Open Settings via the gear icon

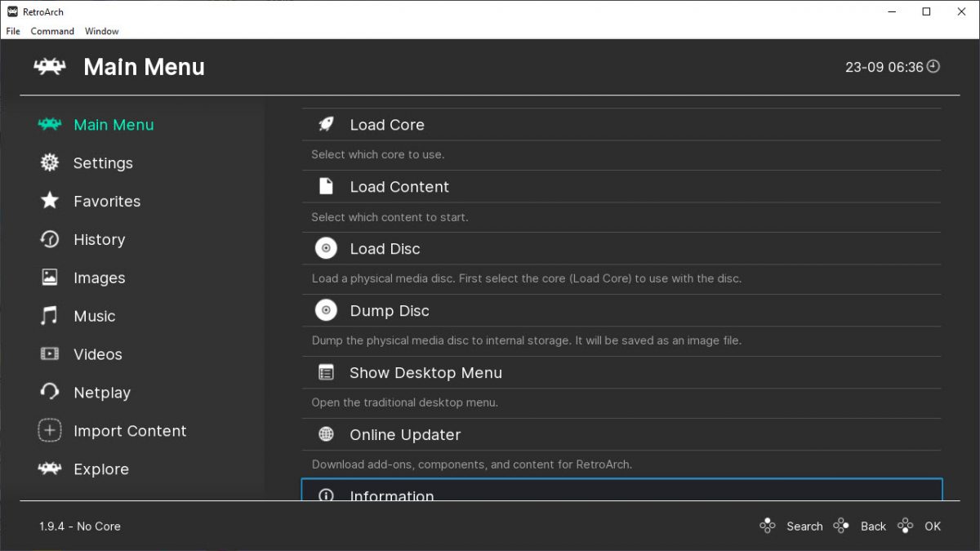(50, 162)
